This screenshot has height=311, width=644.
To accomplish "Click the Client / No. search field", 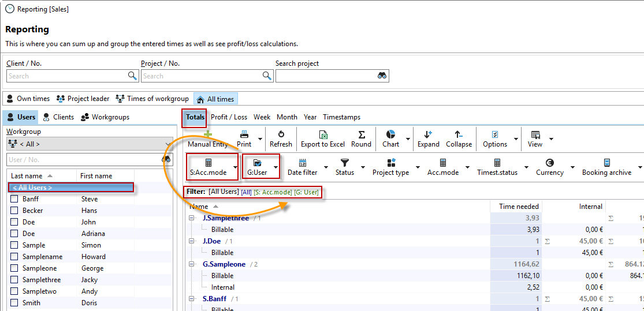I will point(66,76).
